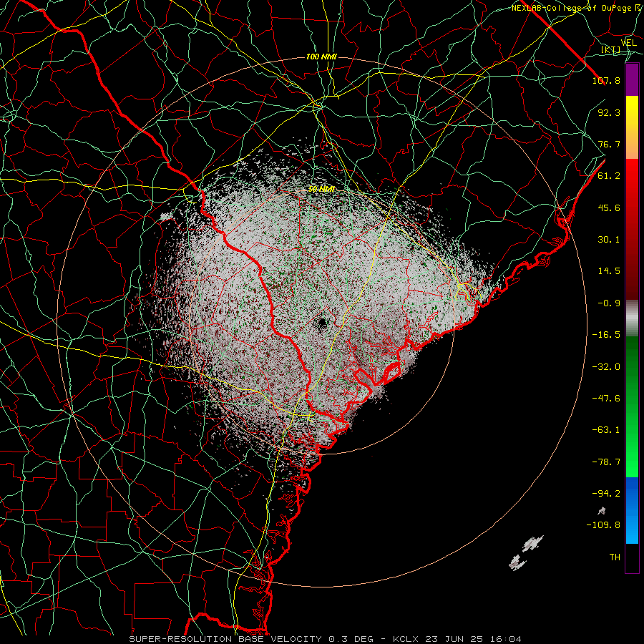Click the 107.8 value on velocity scale
Viewport: 644px width, 644px height.
click(x=606, y=80)
